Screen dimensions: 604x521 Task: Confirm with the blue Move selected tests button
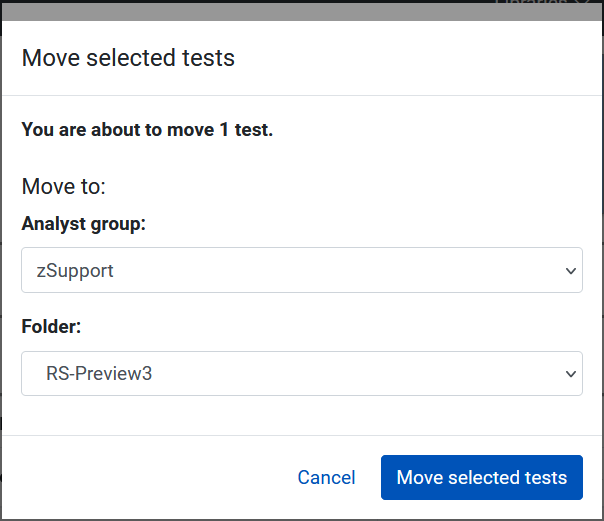point(481,477)
